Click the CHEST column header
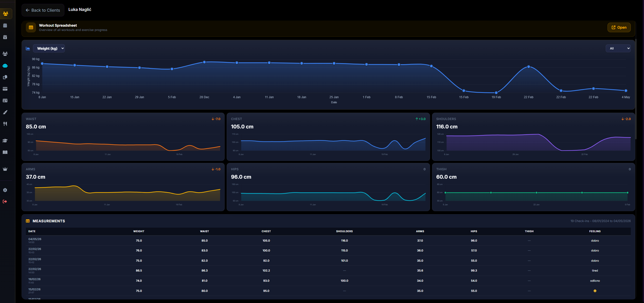Image resolution: width=644 pixels, height=303 pixels. [266, 231]
